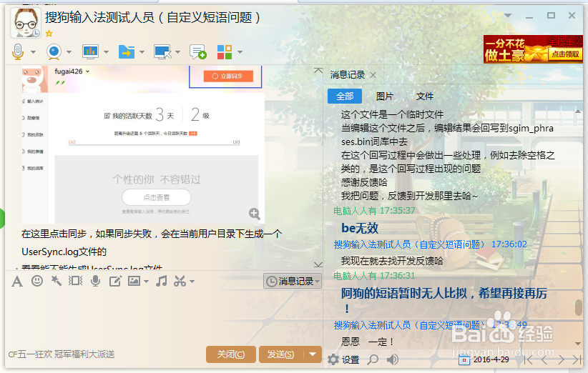Record a voice message microphone icon
Image resolution: width=588 pixels, height=373 pixels.
tap(96, 281)
